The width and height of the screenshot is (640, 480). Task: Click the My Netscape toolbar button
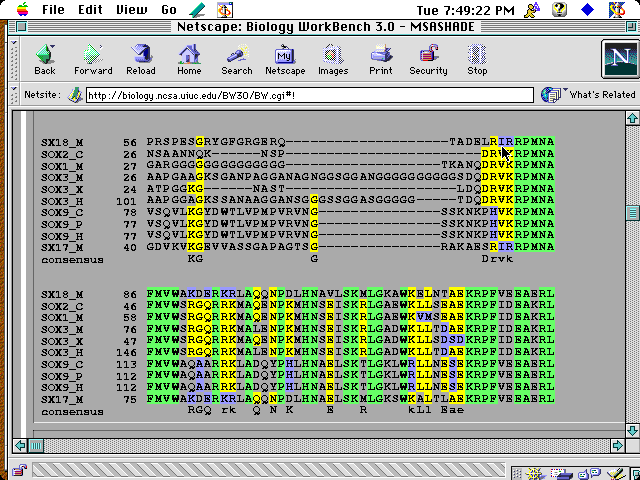tap(285, 59)
